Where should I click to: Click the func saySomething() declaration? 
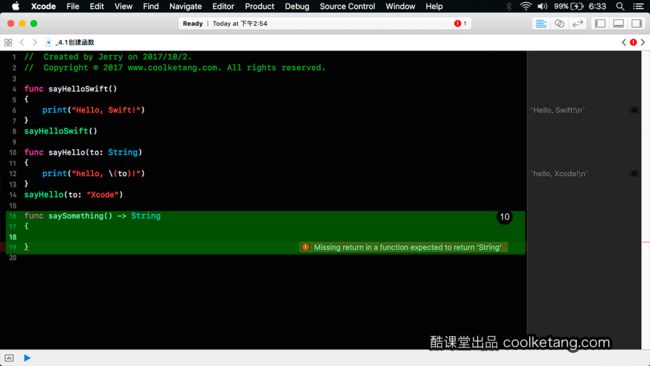pyautogui.click(x=92, y=216)
